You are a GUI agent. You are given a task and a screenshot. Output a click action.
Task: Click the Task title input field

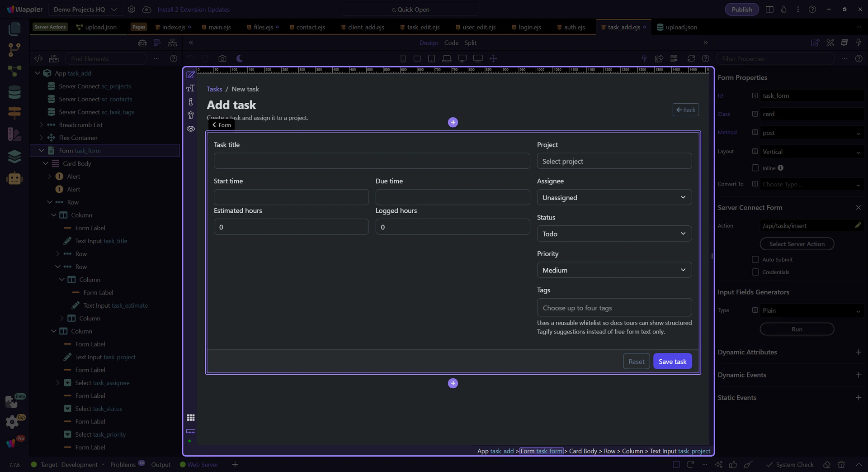pos(372,161)
